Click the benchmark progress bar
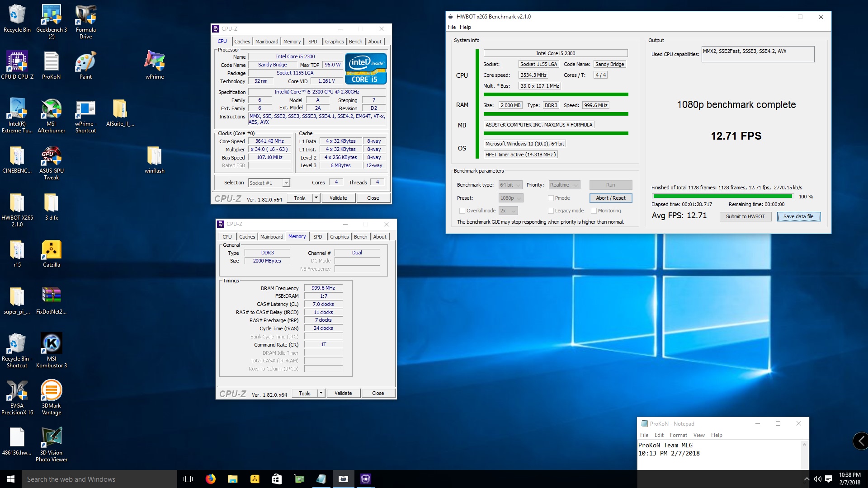Image resolution: width=868 pixels, height=488 pixels. click(722, 197)
